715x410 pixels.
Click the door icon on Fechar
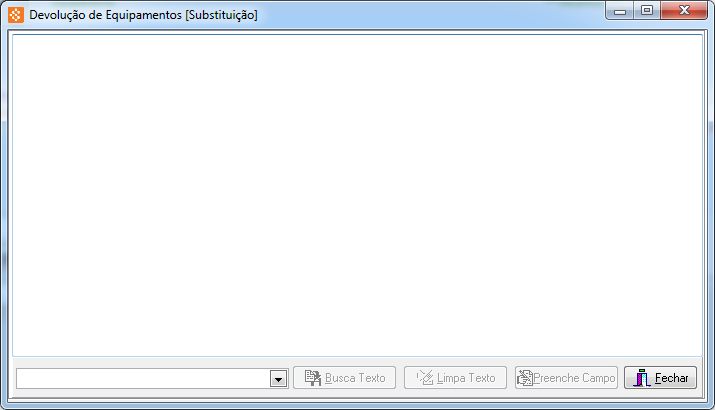point(641,378)
